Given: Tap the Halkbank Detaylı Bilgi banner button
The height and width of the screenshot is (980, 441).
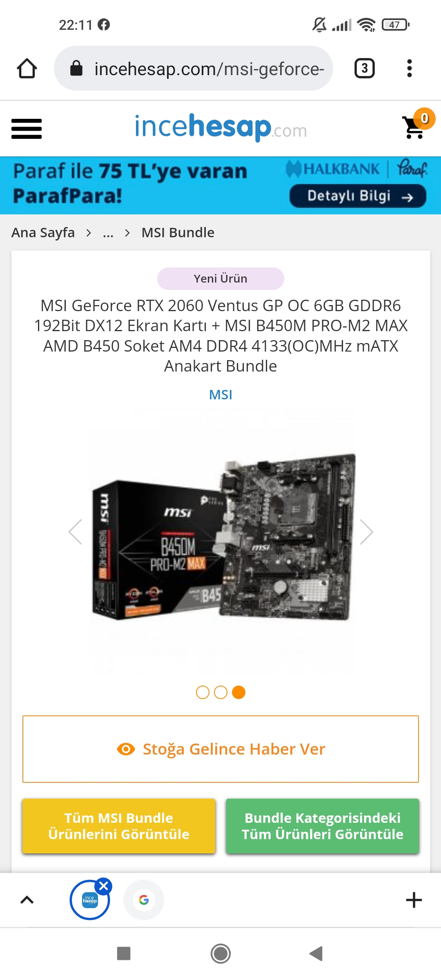Looking at the screenshot, I should [358, 196].
